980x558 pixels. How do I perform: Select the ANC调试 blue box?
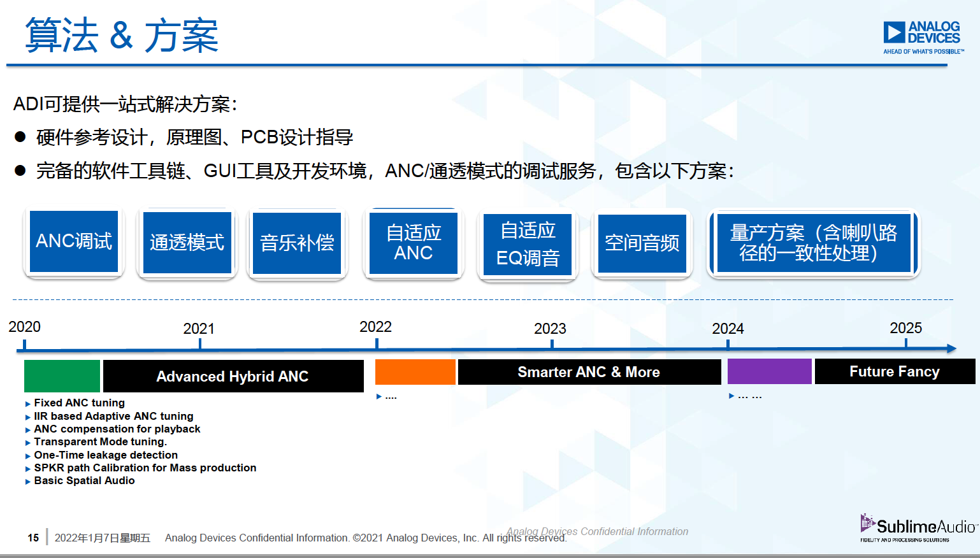pos(74,241)
